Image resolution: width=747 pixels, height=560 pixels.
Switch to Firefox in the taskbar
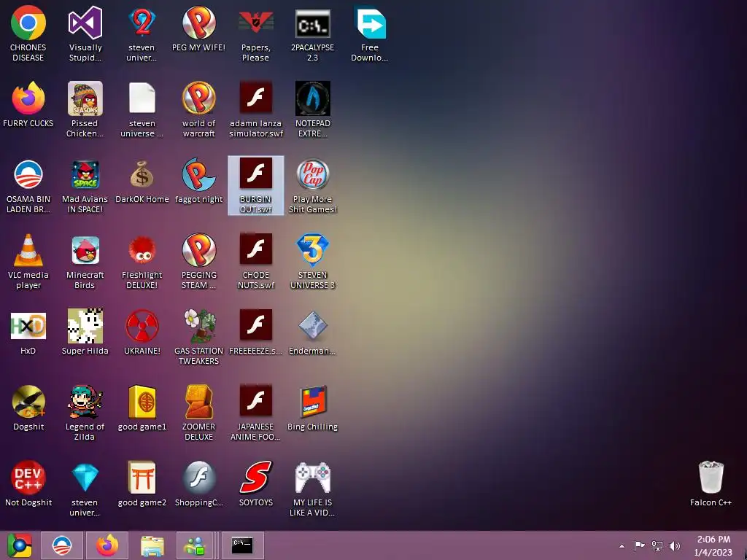coord(107,545)
